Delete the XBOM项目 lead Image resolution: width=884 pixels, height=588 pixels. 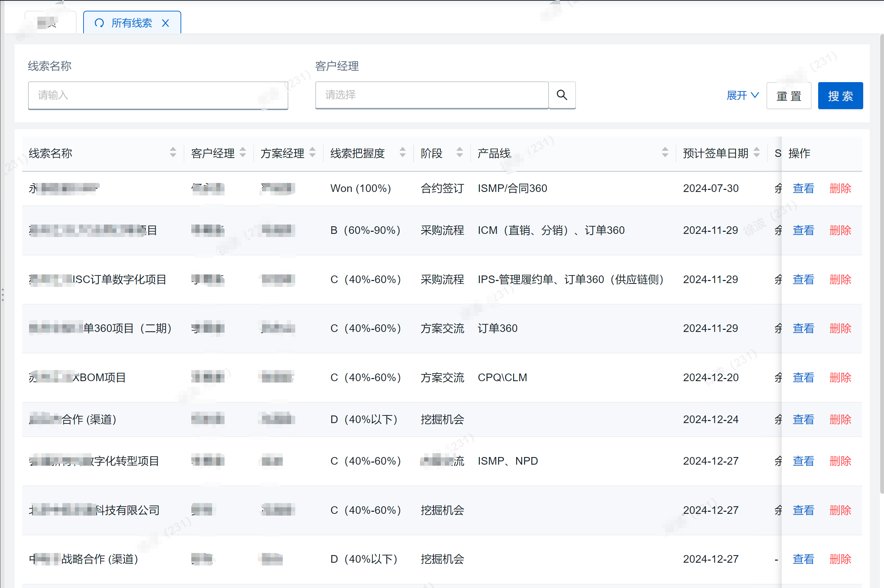tap(840, 378)
